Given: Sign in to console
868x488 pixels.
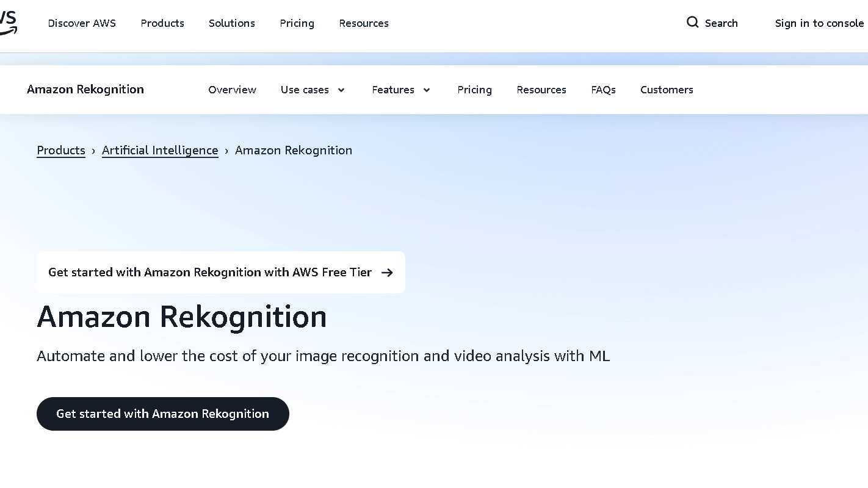Looking at the screenshot, I should coord(819,23).
